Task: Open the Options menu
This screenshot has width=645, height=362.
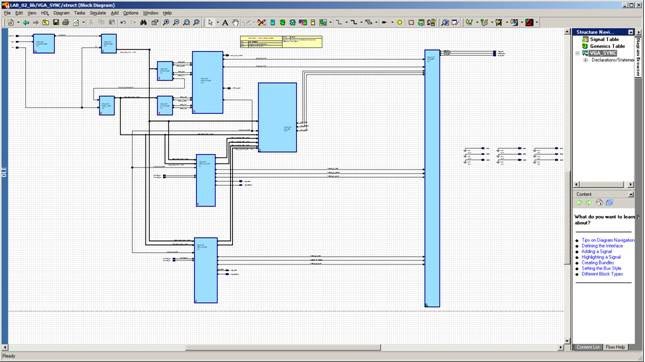Action: (x=131, y=13)
